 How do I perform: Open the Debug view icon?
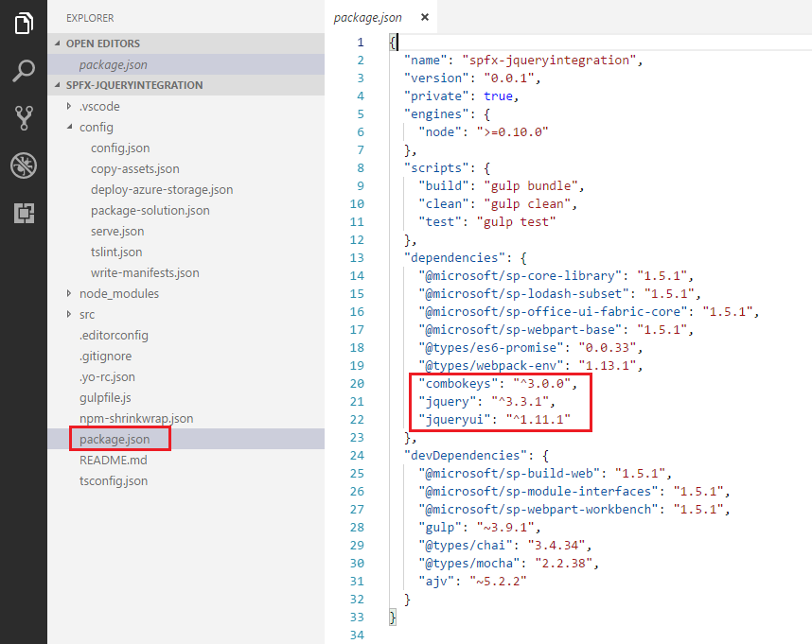(x=24, y=166)
